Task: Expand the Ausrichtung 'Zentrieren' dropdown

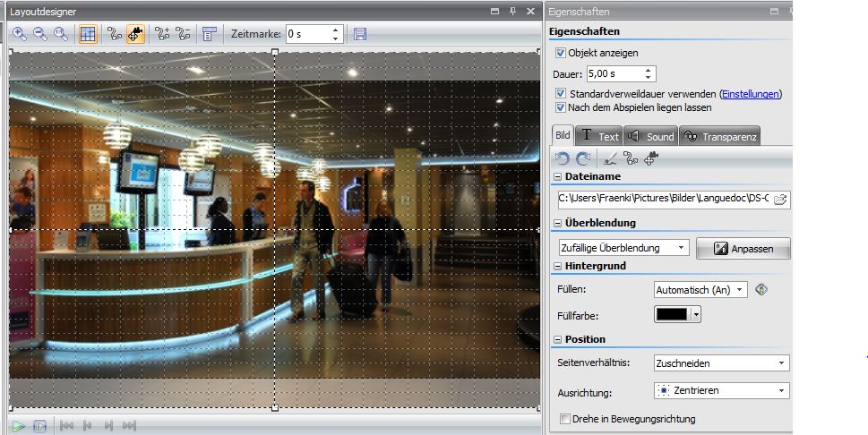Action: (x=721, y=391)
